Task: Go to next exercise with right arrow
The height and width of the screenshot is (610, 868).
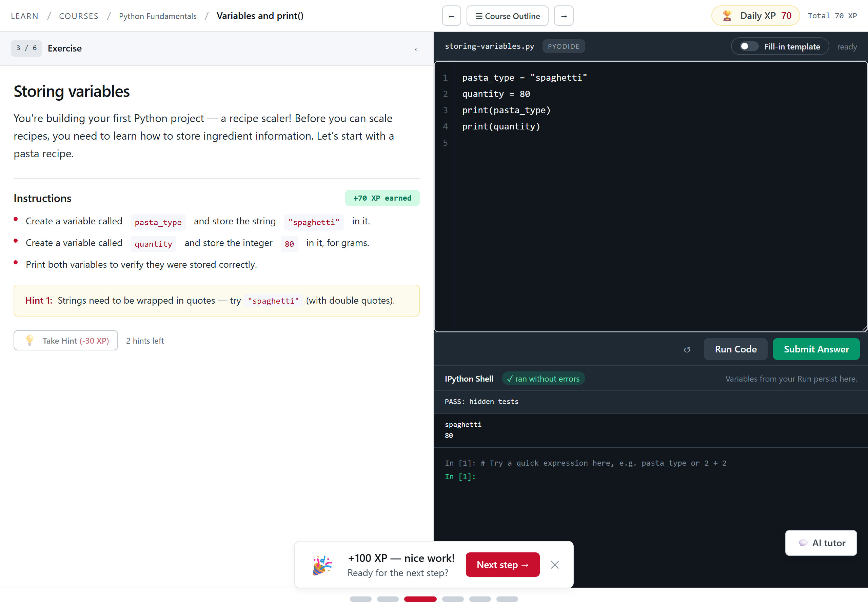Action: coord(564,16)
